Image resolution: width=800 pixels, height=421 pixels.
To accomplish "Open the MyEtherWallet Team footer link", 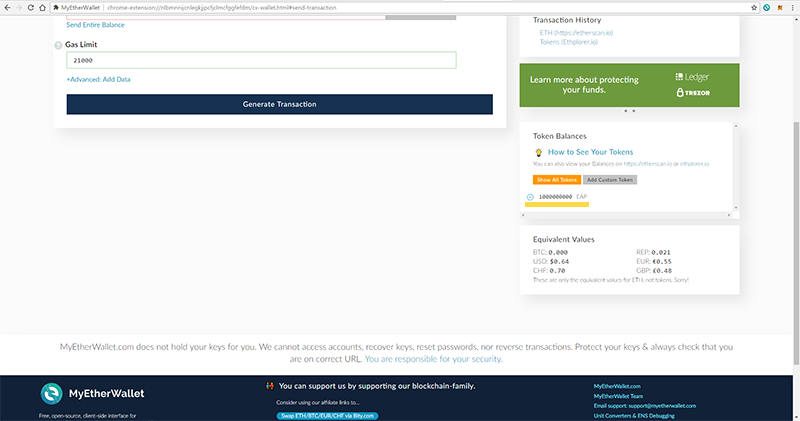I will tap(618, 396).
